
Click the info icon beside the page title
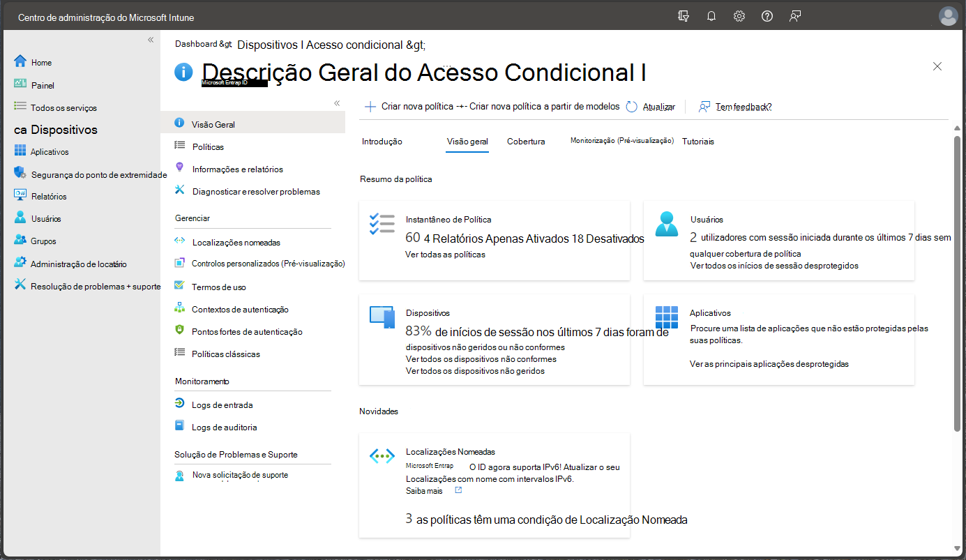coord(184,71)
